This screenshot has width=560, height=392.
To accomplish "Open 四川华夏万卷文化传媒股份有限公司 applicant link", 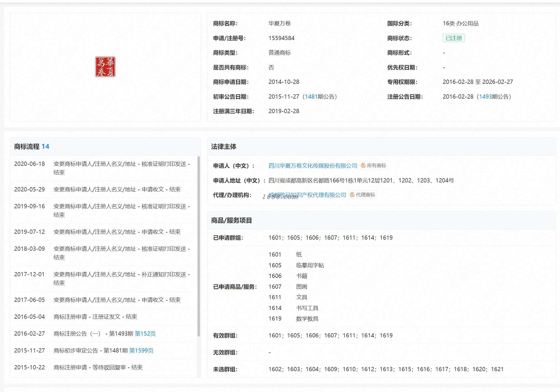I will (x=313, y=166).
